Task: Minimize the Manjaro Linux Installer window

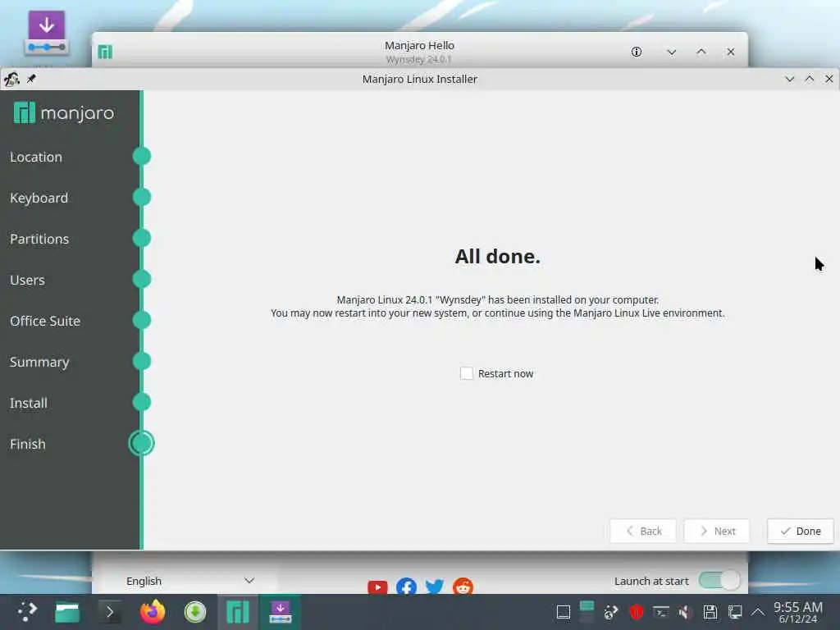Action: (790, 79)
